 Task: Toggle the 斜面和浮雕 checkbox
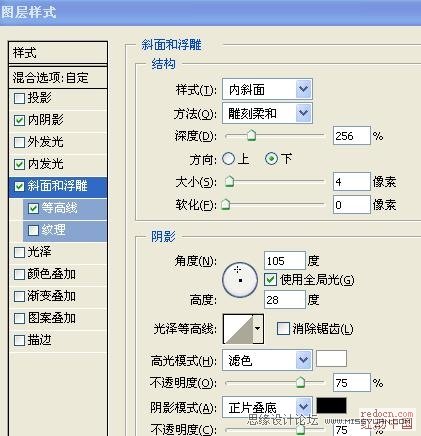[x=19, y=186]
